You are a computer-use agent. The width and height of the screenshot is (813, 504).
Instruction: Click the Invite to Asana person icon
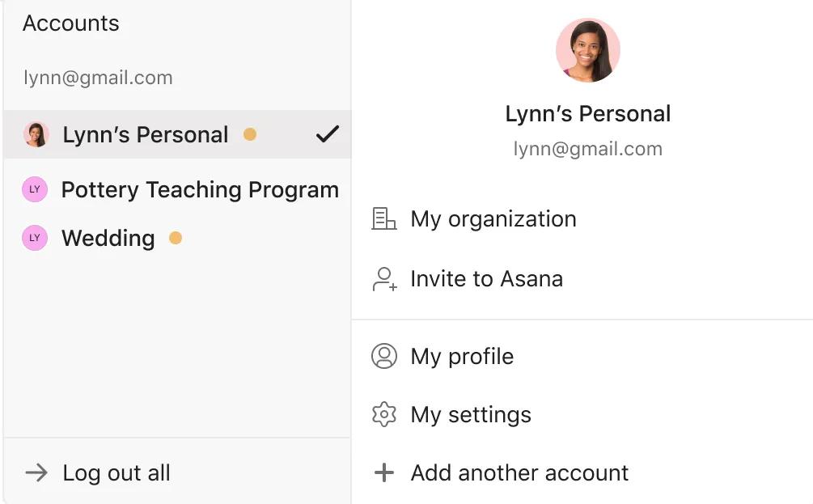click(x=384, y=279)
